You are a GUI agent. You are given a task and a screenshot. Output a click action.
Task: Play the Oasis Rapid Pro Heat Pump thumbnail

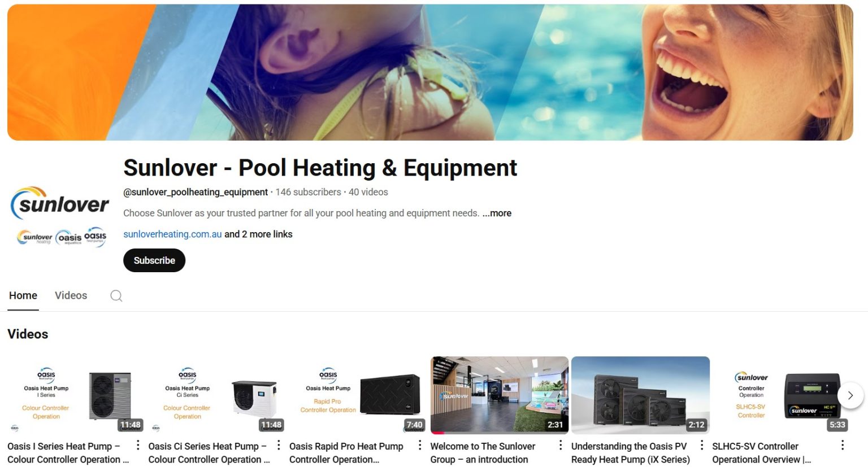[x=358, y=395]
